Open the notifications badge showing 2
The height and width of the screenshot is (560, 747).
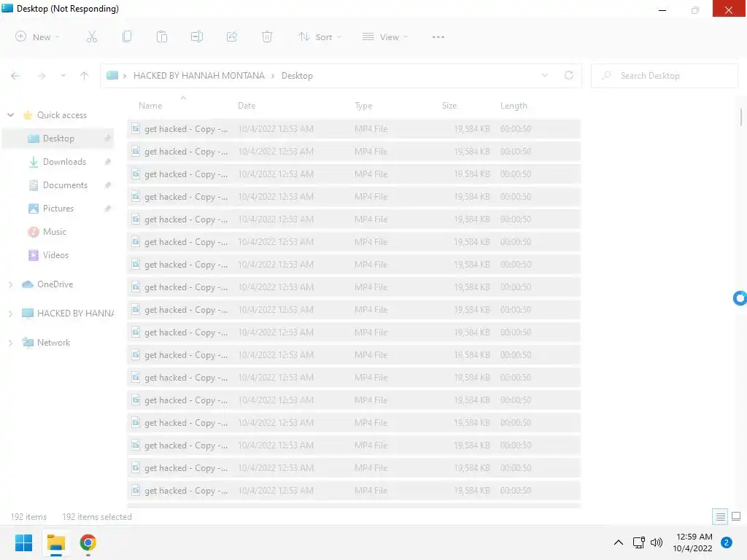point(727,542)
